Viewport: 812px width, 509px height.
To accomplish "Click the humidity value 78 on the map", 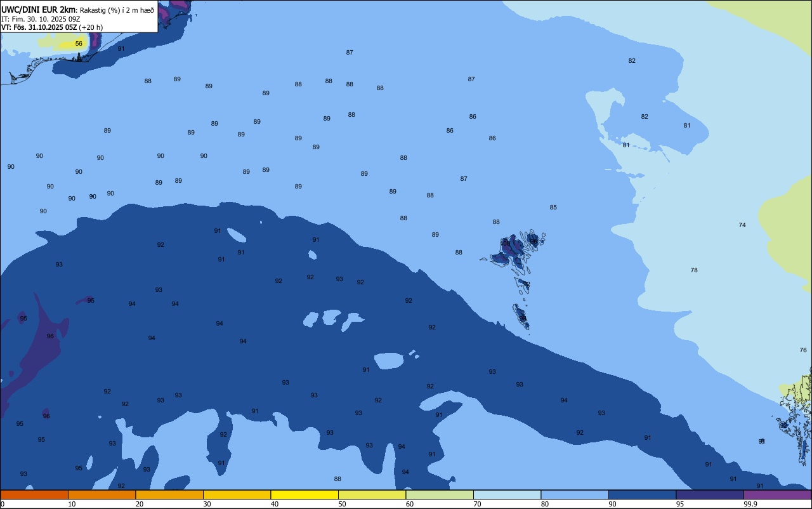I will tap(694, 270).
